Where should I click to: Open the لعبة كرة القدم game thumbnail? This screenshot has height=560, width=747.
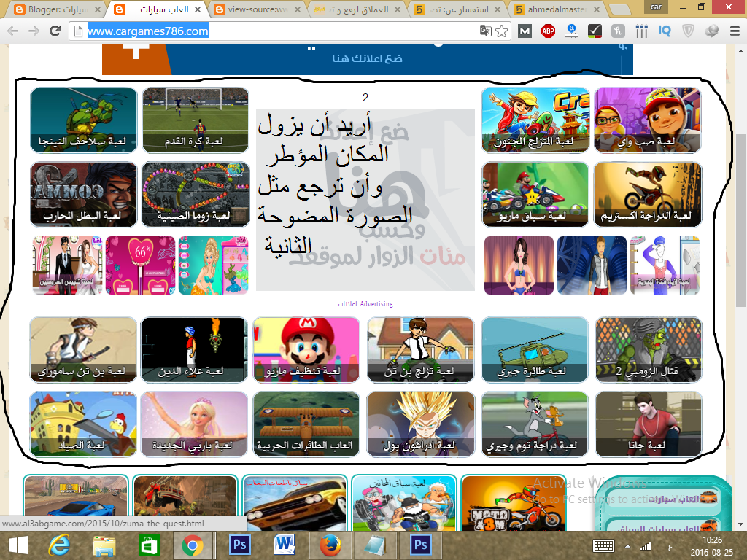point(196,120)
